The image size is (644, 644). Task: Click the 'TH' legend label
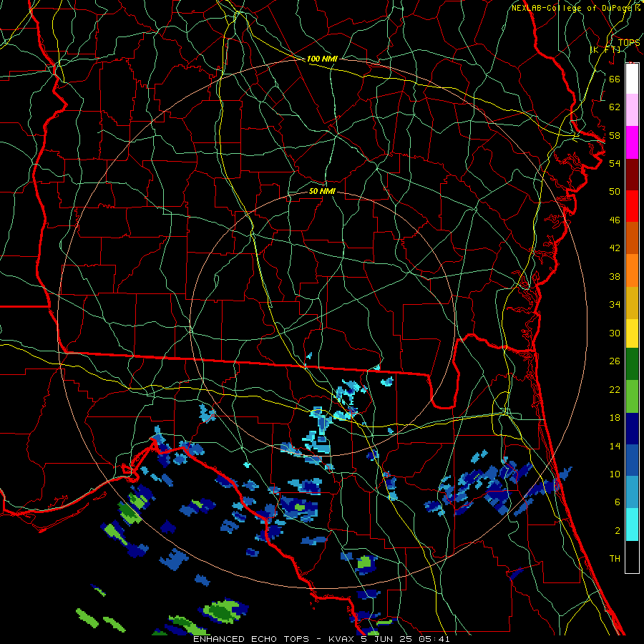[615, 559]
